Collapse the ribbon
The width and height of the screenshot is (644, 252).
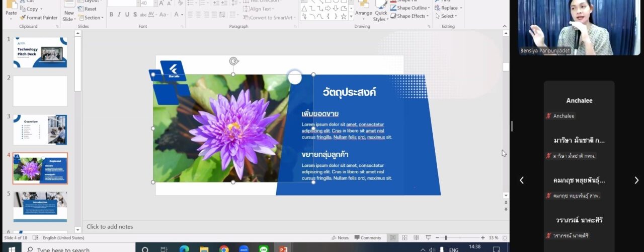505,26
